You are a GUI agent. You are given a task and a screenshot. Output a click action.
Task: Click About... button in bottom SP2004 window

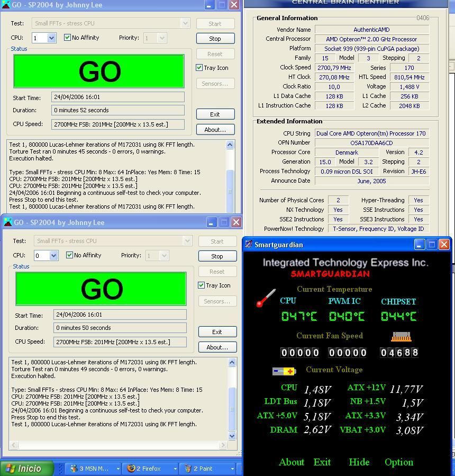coord(217,347)
